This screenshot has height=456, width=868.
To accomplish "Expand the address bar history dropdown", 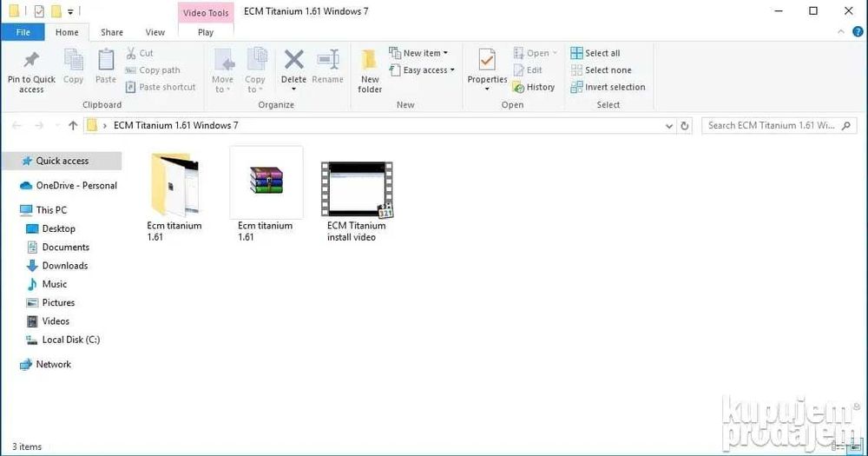I will (x=668, y=126).
